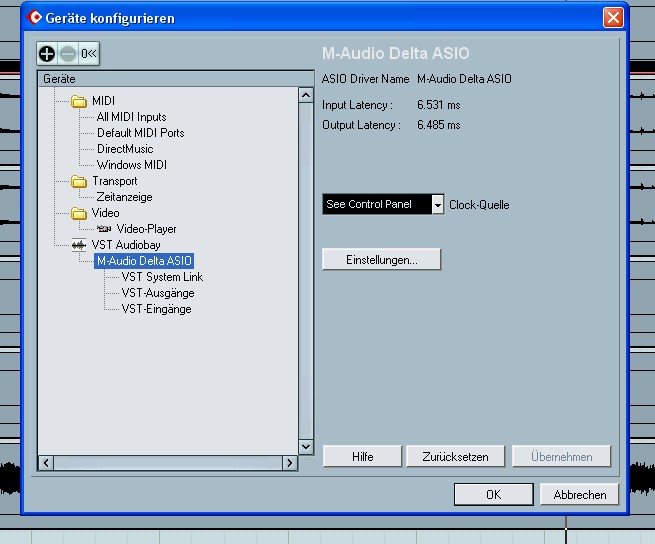Click the Input Latency value 6.531 ms
The image size is (655, 544).
[x=439, y=105]
